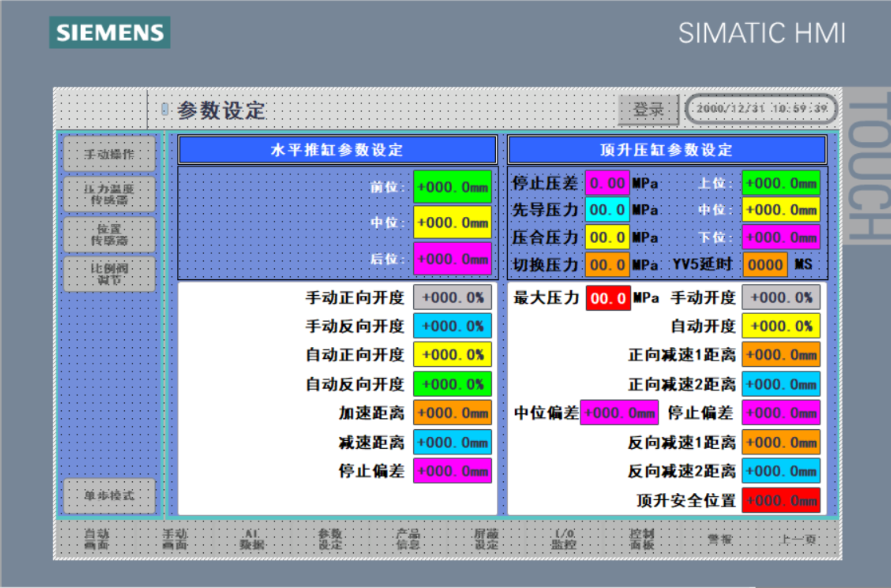Edit the red 最大压力 value field
Image resolution: width=891 pixels, height=588 pixels.
(608, 298)
